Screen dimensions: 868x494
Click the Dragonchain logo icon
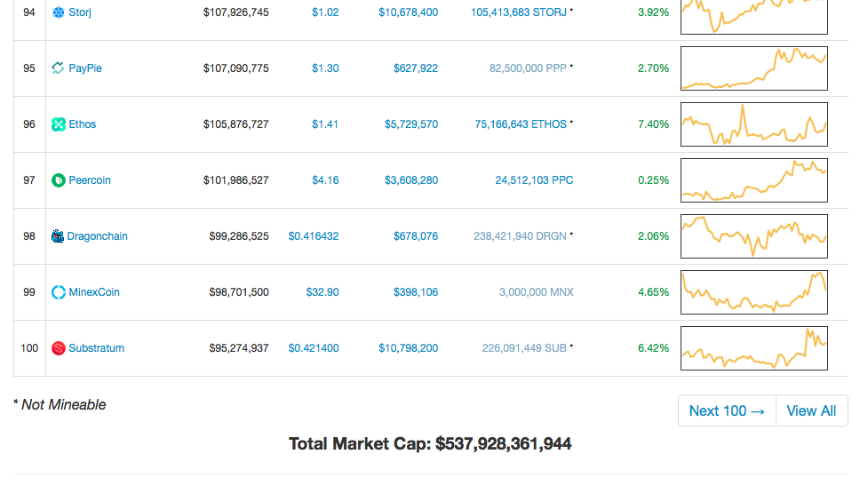coord(58,236)
